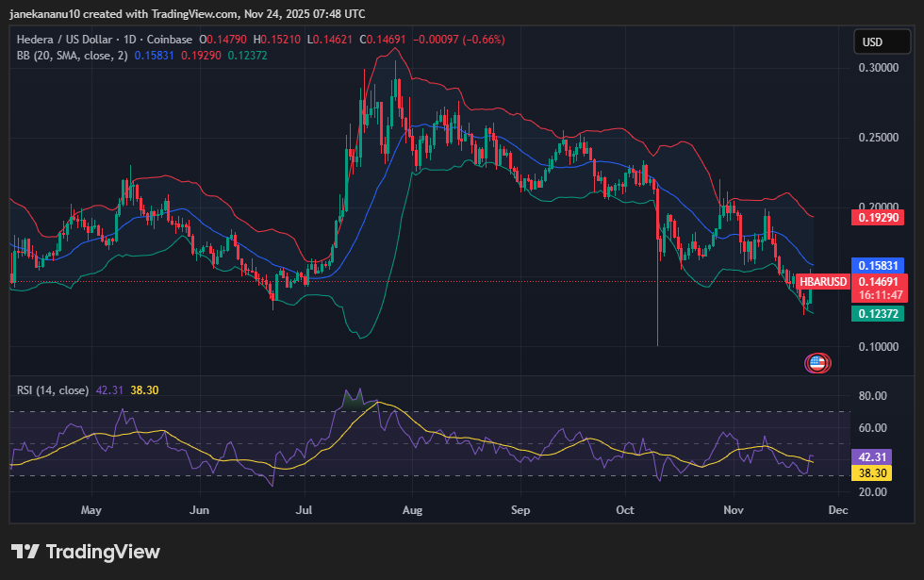Click the RSI (14, close) indicator legend
Screen dimensions: 924x580
pyautogui.click(x=53, y=389)
